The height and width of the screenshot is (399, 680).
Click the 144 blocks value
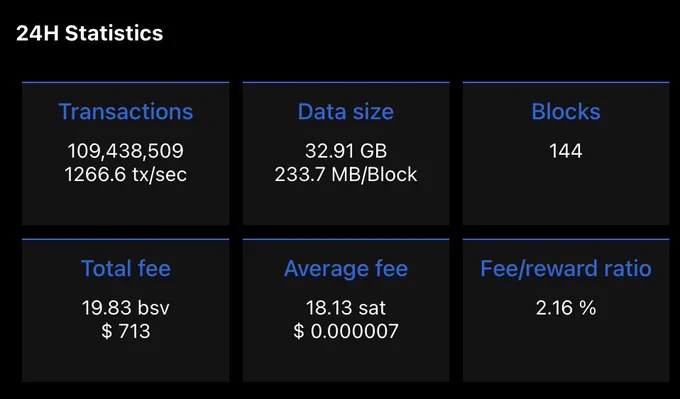(x=566, y=151)
